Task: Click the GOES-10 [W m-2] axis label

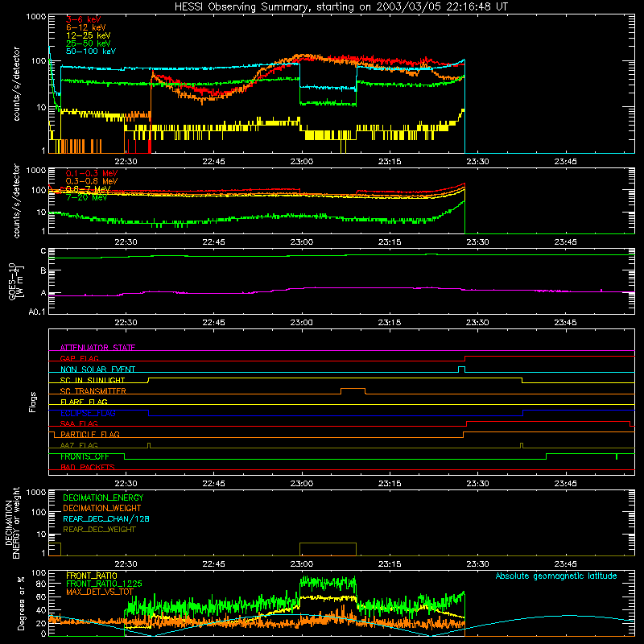Action: point(15,282)
